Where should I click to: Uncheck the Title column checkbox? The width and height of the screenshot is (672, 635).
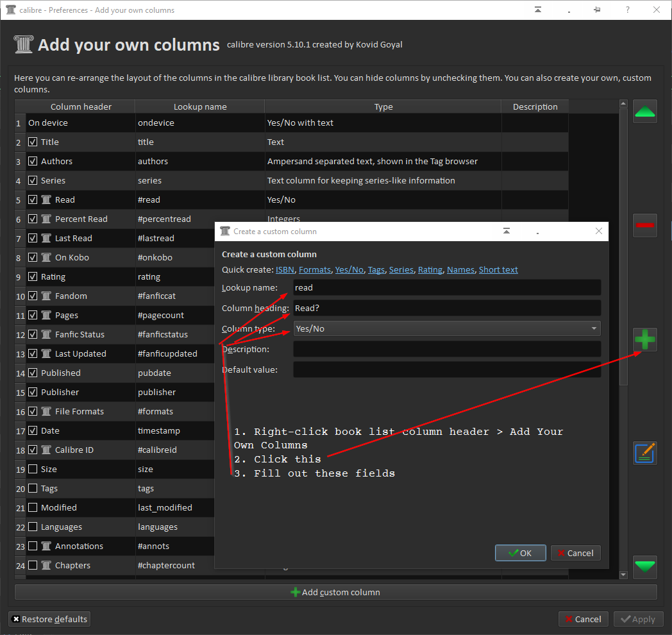point(33,142)
